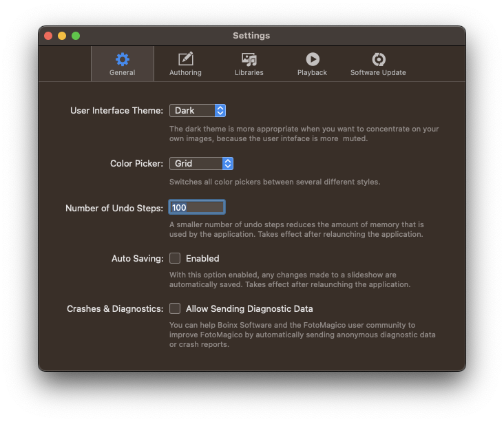Viewport: 504px width, 422px height.
Task: Zoom Settings window with green button
Action: (76, 36)
